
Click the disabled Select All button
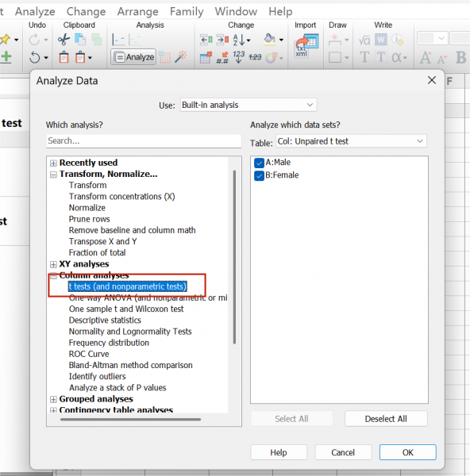pyautogui.click(x=291, y=419)
